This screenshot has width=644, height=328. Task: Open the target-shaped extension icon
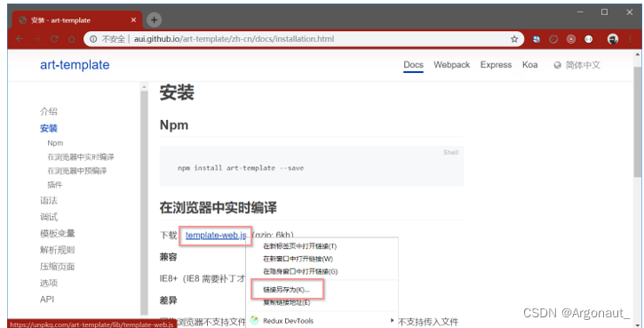click(x=571, y=39)
